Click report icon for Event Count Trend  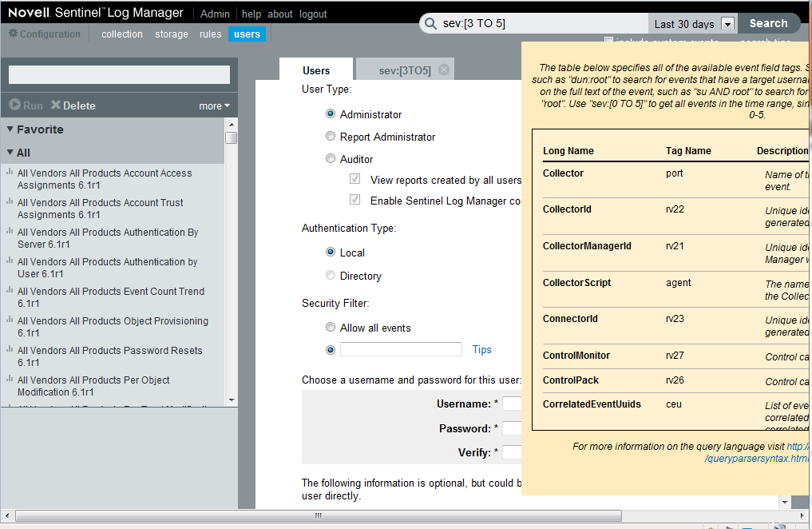(10, 290)
